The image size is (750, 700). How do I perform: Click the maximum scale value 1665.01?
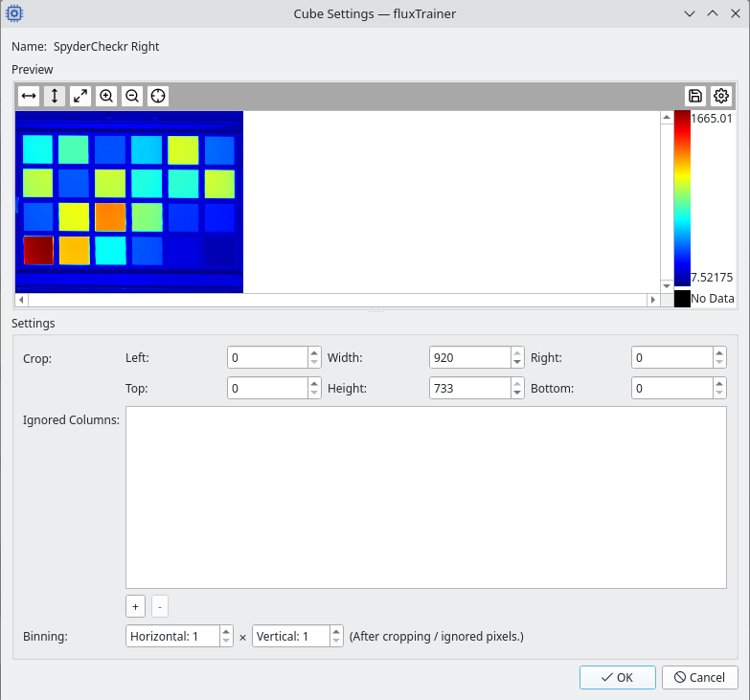tap(712, 119)
